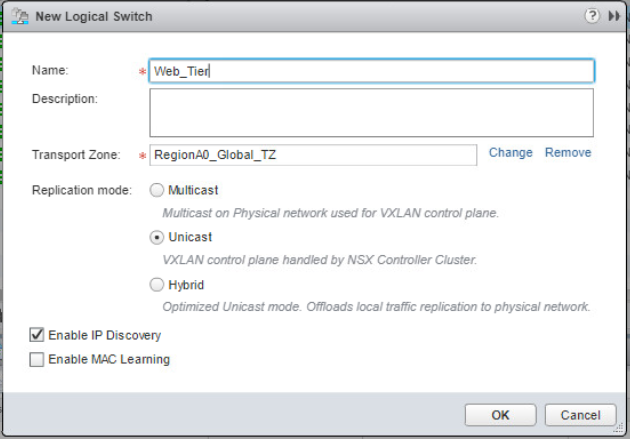Click the Enable MAC Learning label
Image resolution: width=630 pixels, height=439 pixels.
[x=109, y=359]
